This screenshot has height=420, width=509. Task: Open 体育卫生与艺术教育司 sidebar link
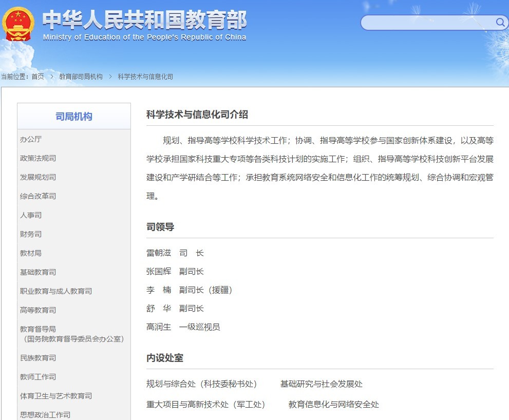click(56, 396)
